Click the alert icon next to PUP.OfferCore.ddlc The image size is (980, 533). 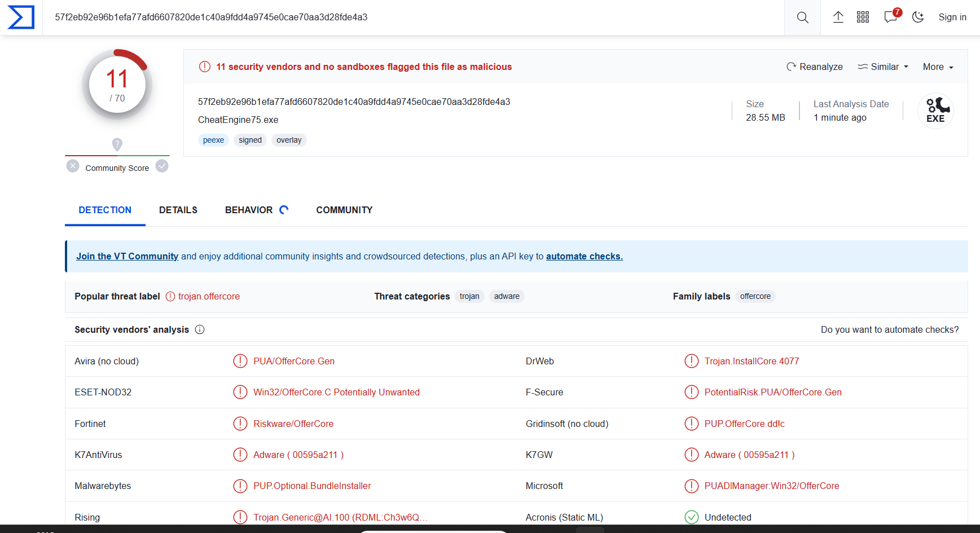tap(692, 424)
